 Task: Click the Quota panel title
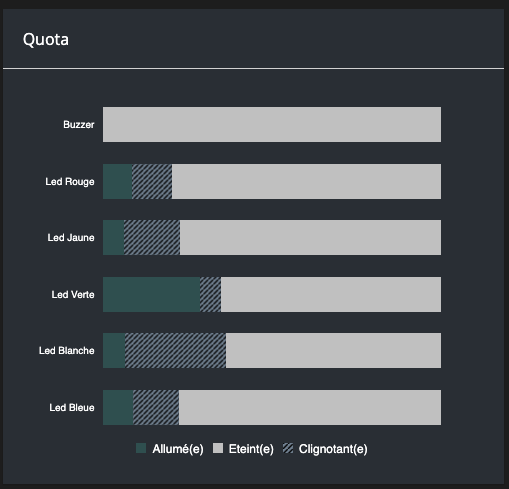point(46,40)
